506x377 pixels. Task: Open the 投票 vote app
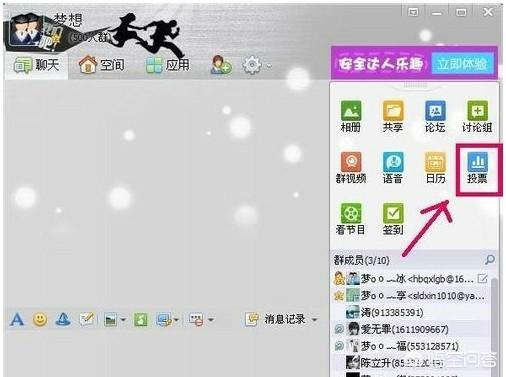pos(477,167)
